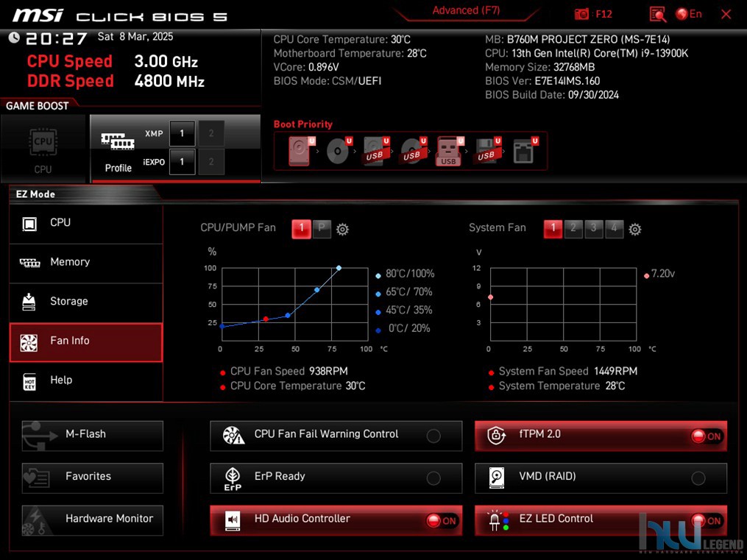Open the CPU section in EZ Mode
Screen dimensions: 747x560
click(86, 223)
